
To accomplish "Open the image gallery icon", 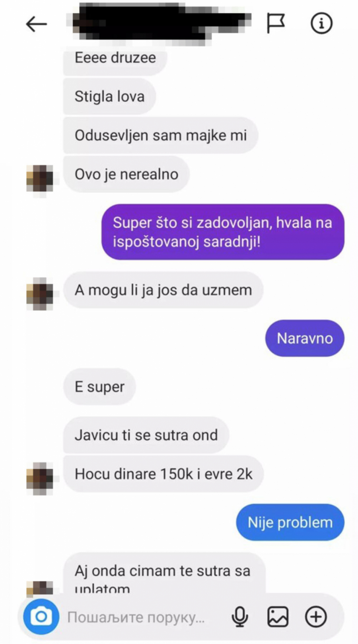I will (x=278, y=617).
